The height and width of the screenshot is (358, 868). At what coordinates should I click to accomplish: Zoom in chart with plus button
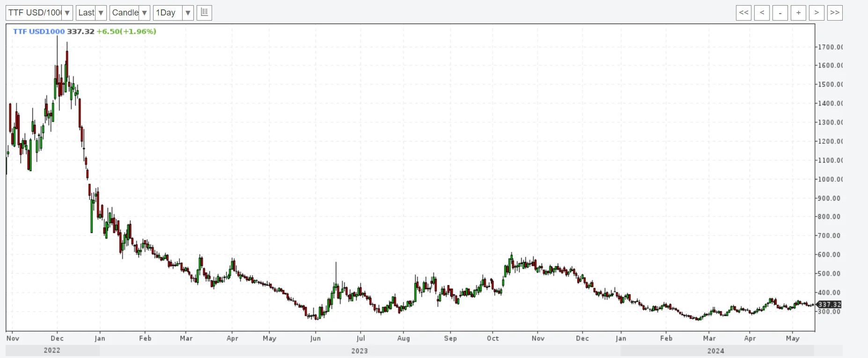(798, 13)
